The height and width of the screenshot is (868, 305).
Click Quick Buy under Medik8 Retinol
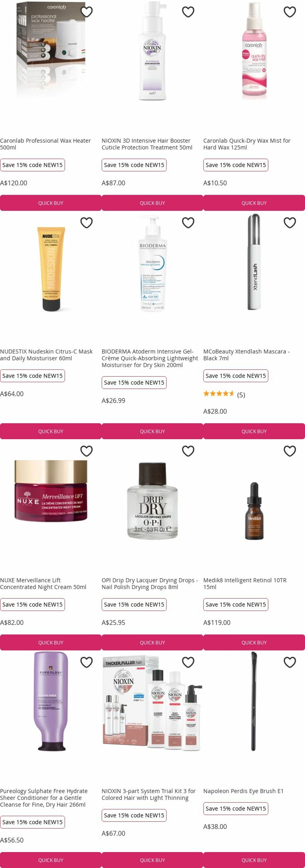click(254, 643)
